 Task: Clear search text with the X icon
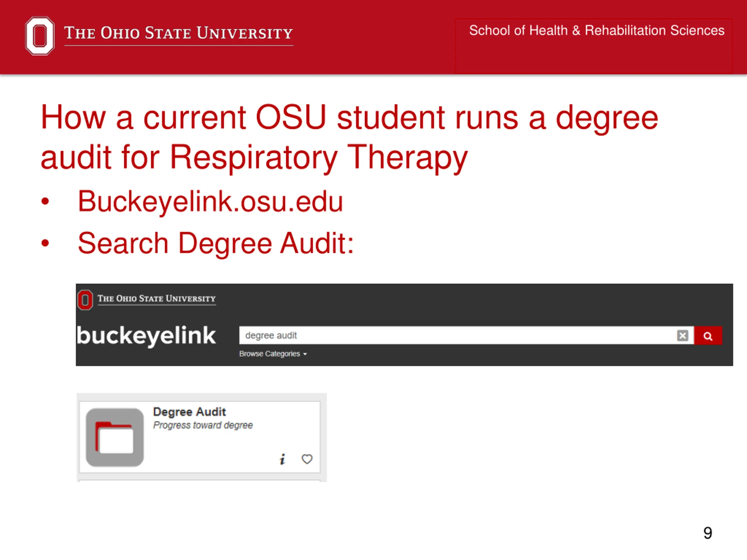[682, 335]
